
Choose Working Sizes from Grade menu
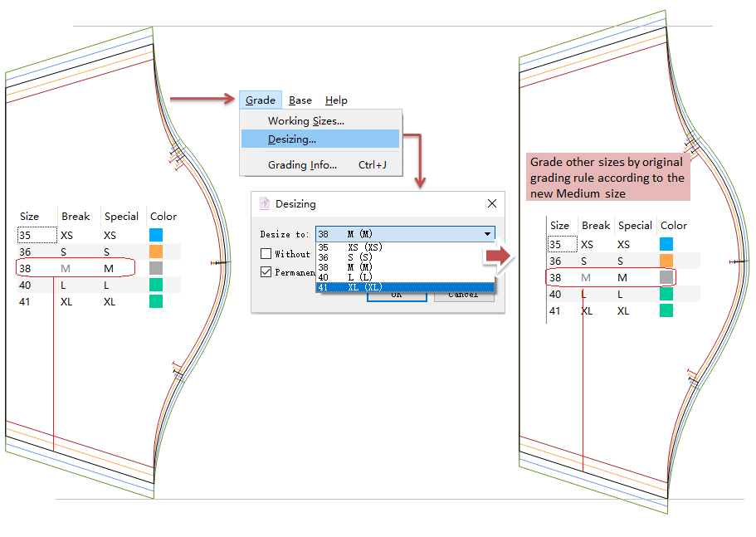305,121
